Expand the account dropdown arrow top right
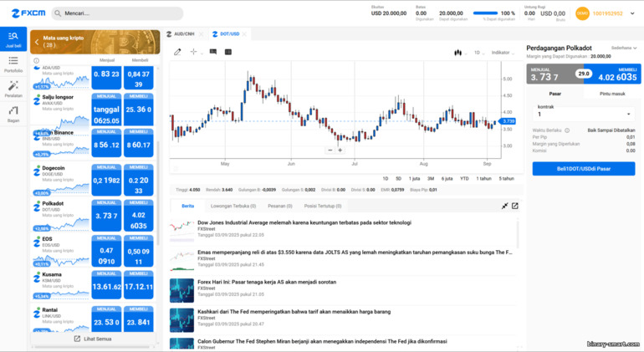The width and height of the screenshot is (644, 352). (632, 13)
